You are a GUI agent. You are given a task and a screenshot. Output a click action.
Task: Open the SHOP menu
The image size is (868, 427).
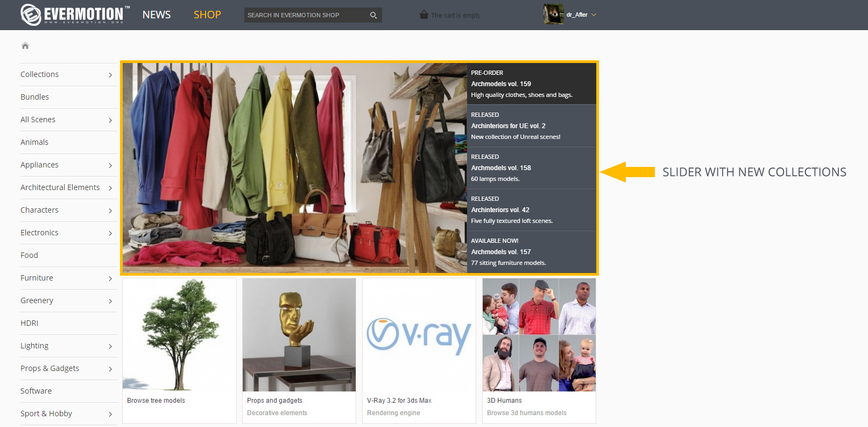click(x=207, y=15)
